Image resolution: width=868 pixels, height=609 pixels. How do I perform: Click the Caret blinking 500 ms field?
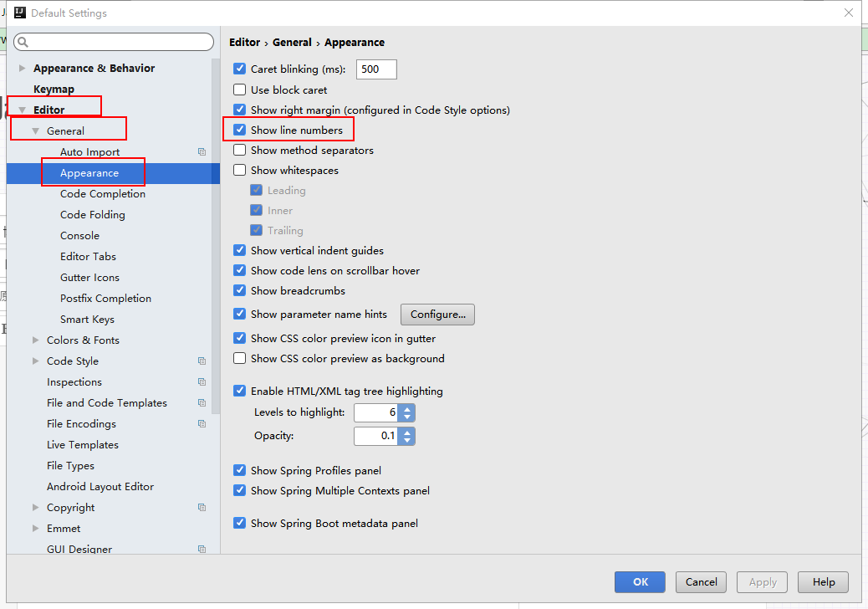pyautogui.click(x=376, y=69)
